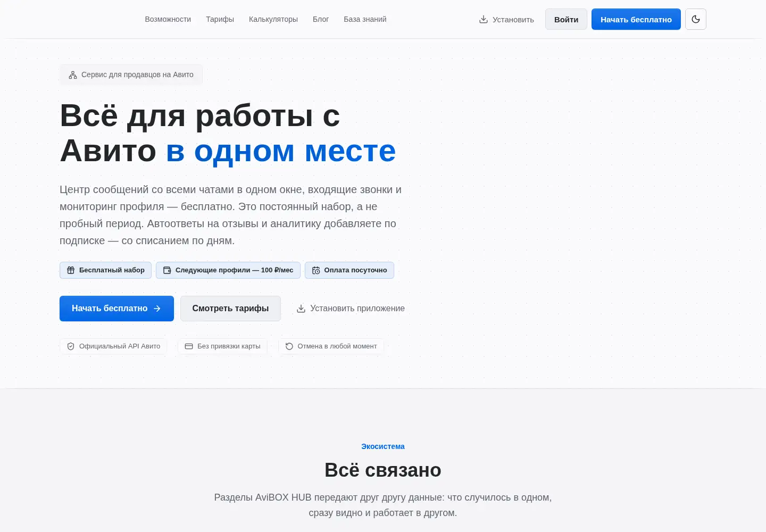Click the Смотреть тарифы button

pos(230,309)
